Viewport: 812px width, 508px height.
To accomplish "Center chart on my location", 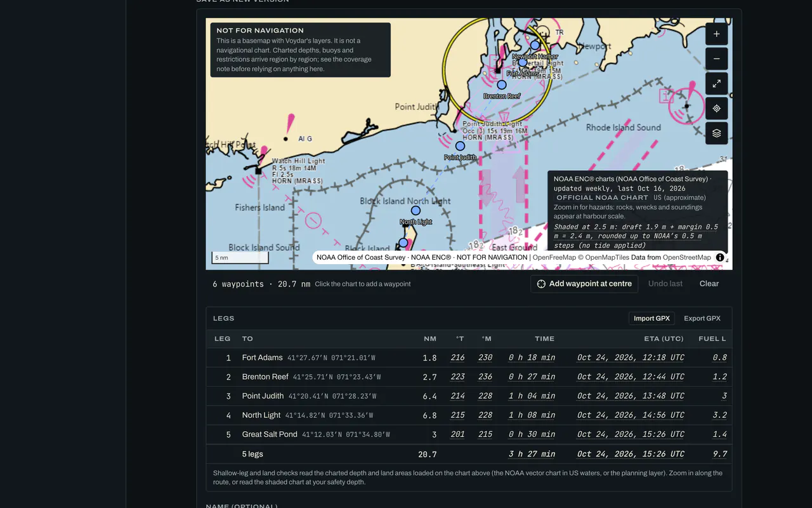I will point(716,109).
